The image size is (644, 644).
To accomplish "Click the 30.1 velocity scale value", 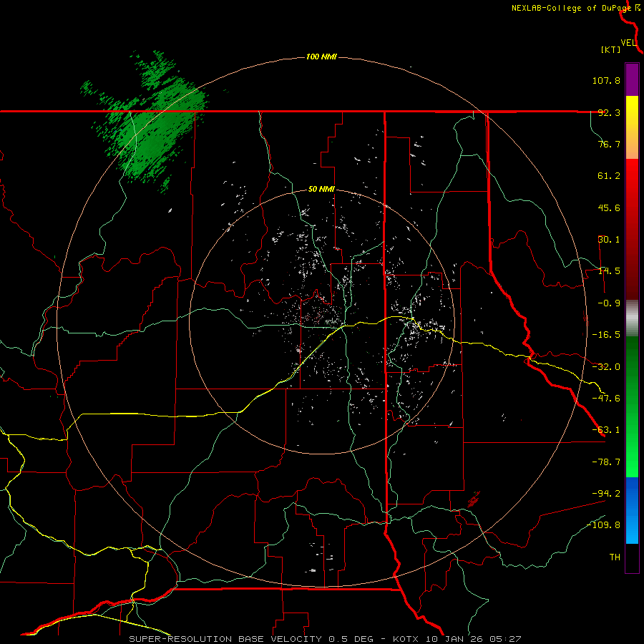I will point(609,240).
